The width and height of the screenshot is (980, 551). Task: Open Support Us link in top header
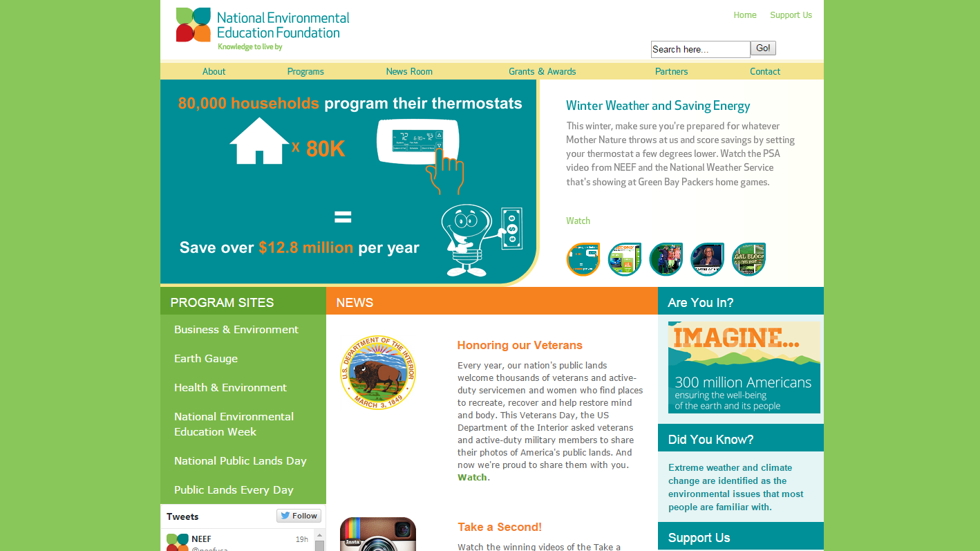(x=791, y=15)
